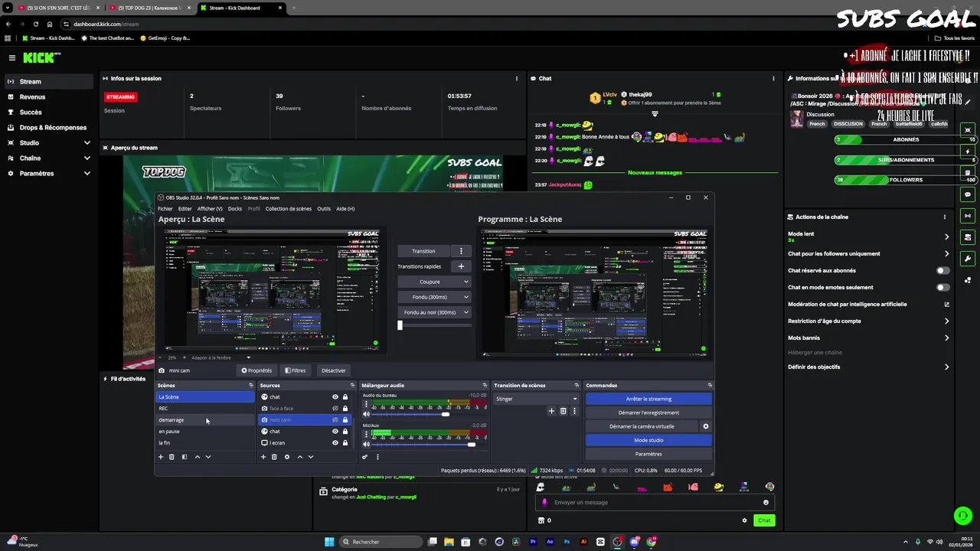Open Mode lent settings chevron
This screenshot has width=980, height=551.
(x=946, y=236)
